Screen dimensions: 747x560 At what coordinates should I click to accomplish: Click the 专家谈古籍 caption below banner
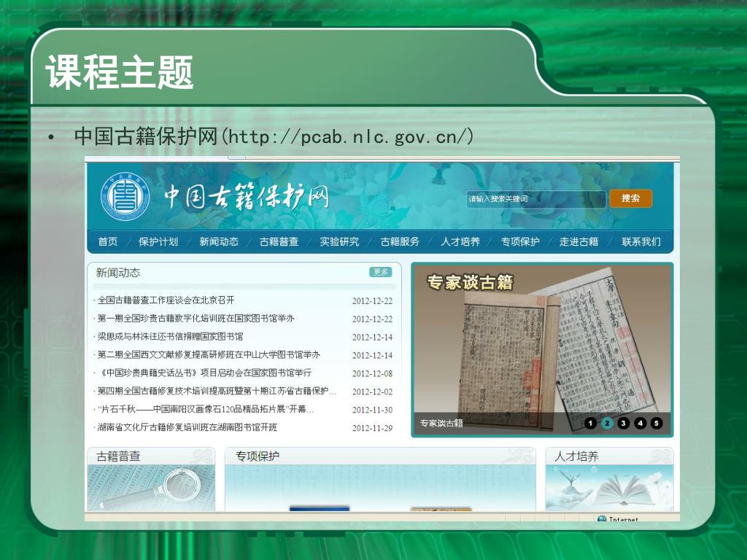[x=441, y=423]
